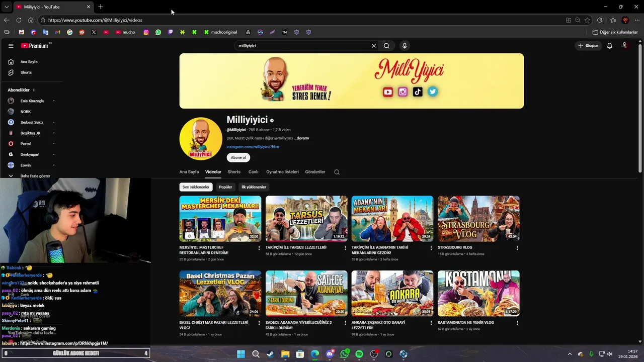Image resolution: width=644 pixels, height=362 pixels.
Task: Open Mersin'deki Masterchef Mekanları video thumbnail
Action: click(220, 219)
